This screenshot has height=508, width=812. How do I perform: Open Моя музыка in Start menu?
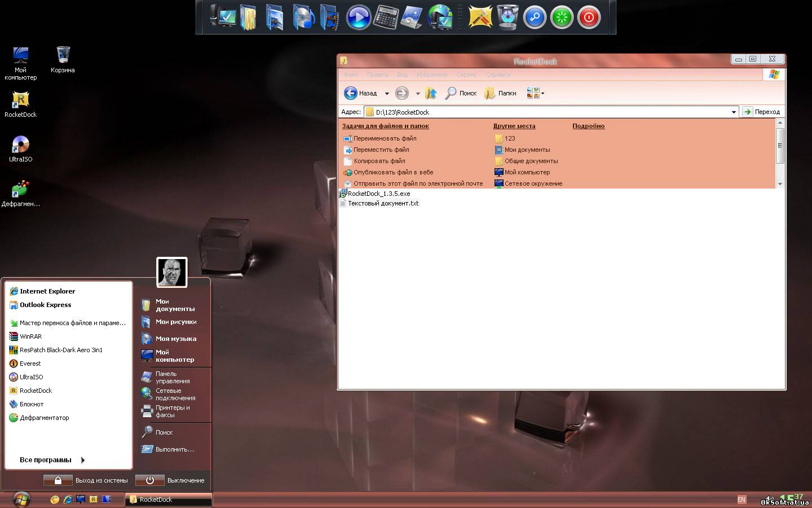(169, 339)
